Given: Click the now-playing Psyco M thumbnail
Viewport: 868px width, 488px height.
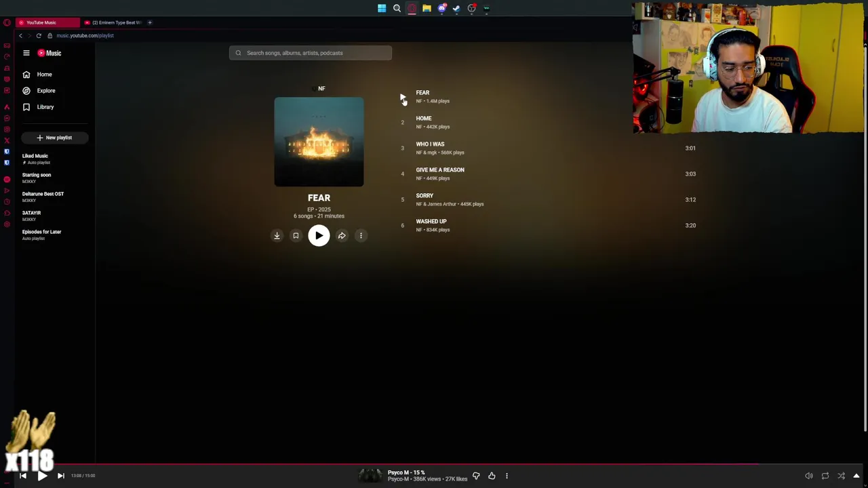Looking at the screenshot, I should (x=370, y=476).
